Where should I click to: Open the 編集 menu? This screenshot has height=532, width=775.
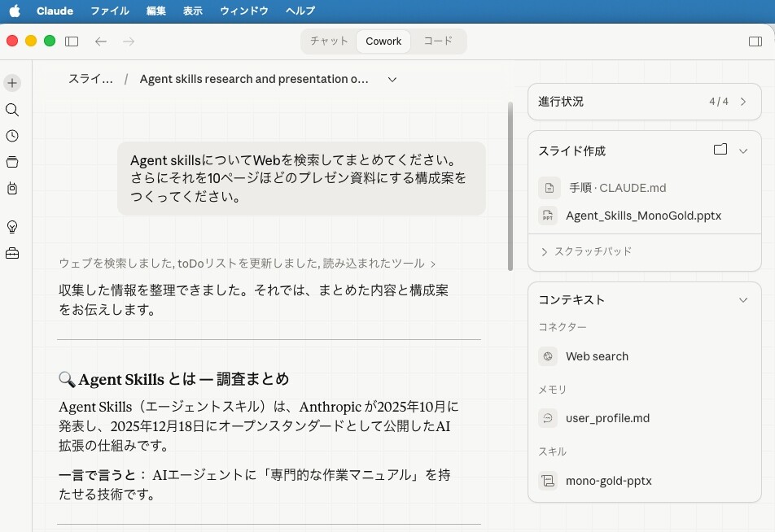tap(156, 11)
